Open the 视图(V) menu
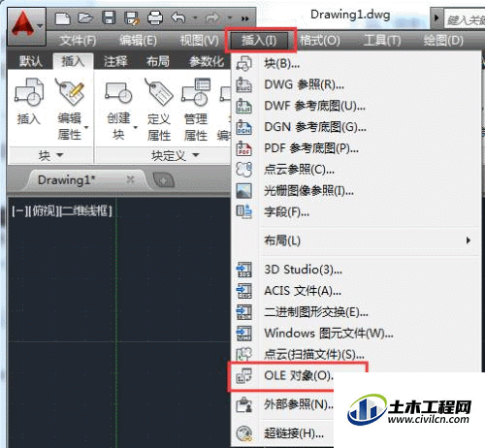The width and height of the screenshot is (485, 448). point(199,41)
